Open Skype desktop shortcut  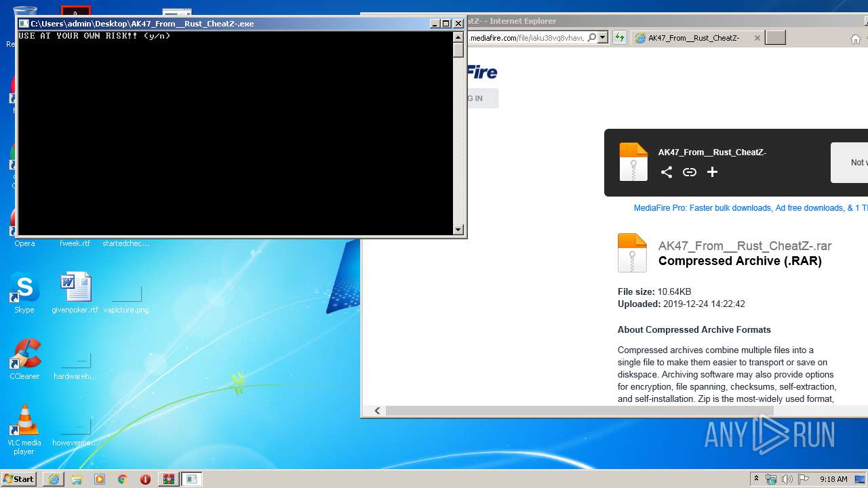24,293
